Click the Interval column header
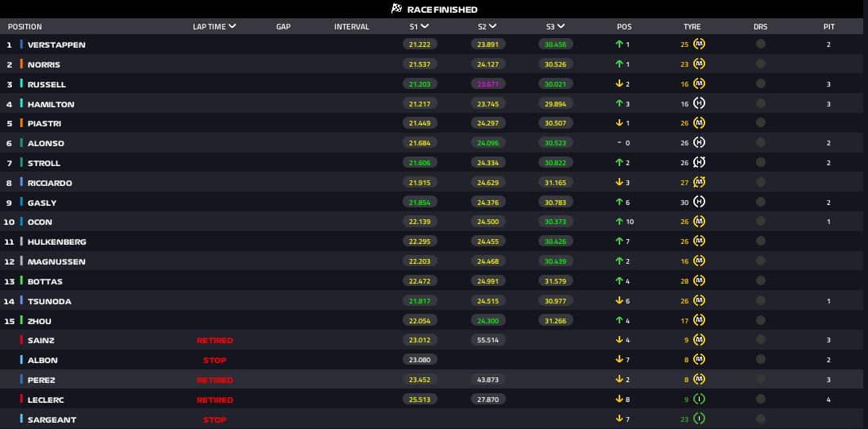 click(352, 26)
